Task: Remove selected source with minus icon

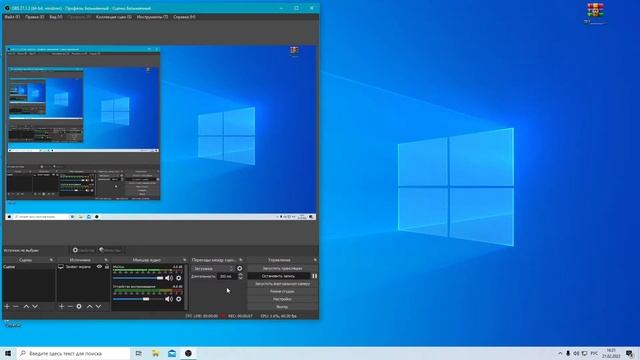Action: [x=70, y=306]
